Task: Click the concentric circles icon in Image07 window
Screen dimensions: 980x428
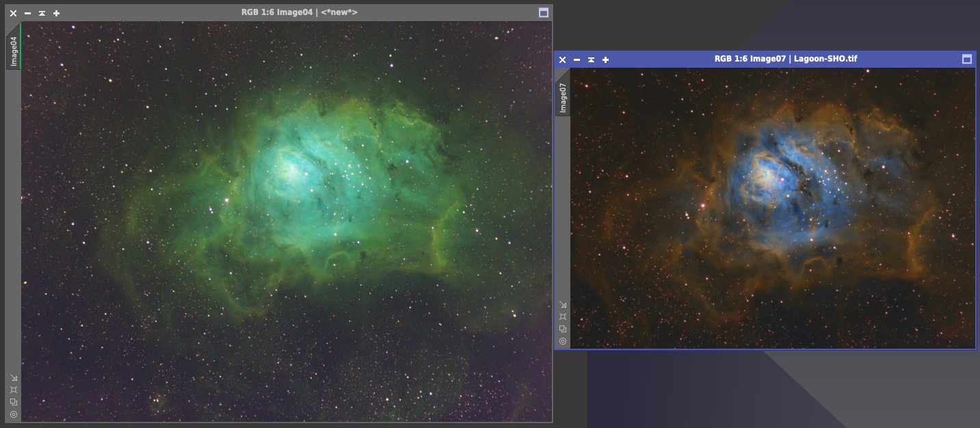Action: [x=563, y=340]
